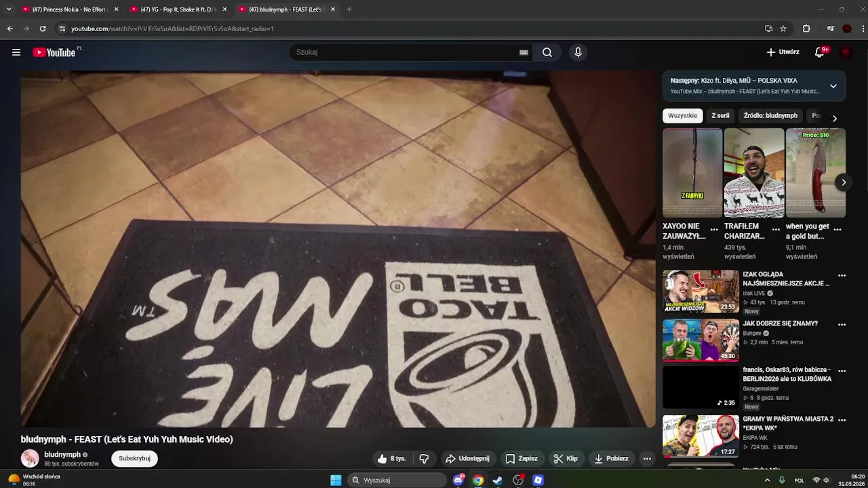Click the Subskrybuj button

coord(134,459)
